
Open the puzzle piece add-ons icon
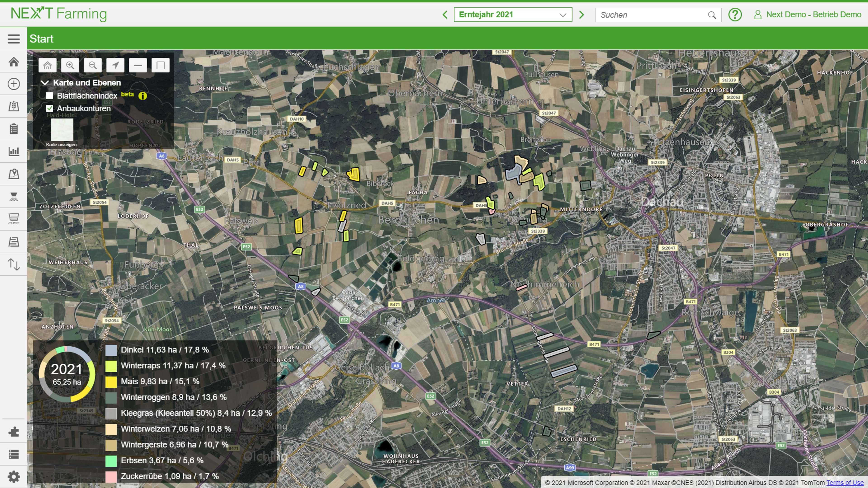coord(14,432)
